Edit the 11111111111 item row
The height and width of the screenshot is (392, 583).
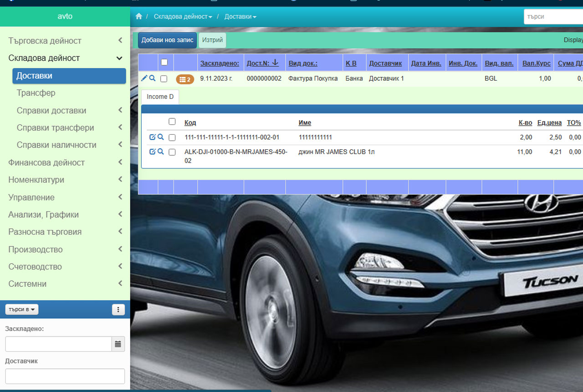(153, 137)
